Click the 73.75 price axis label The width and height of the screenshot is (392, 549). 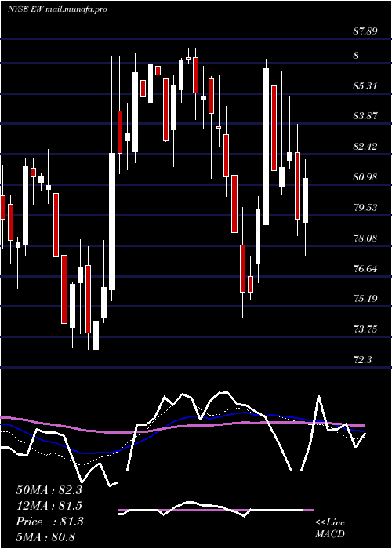pos(365,329)
